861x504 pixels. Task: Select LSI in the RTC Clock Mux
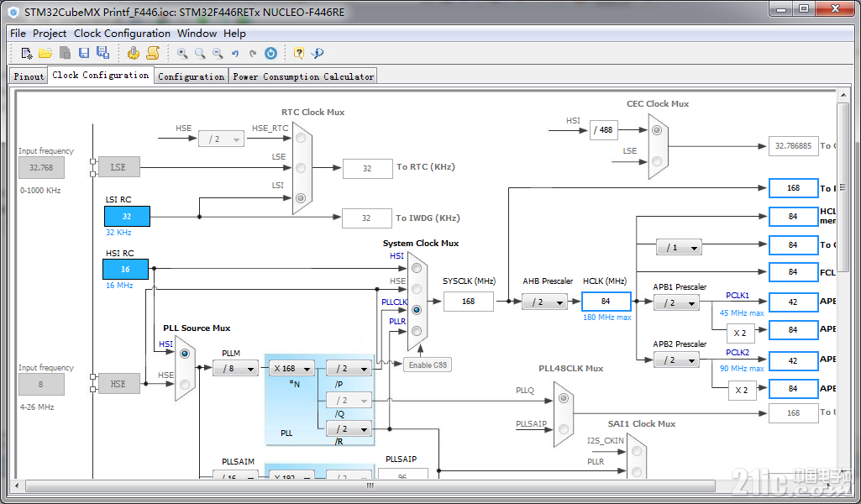point(301,197)
